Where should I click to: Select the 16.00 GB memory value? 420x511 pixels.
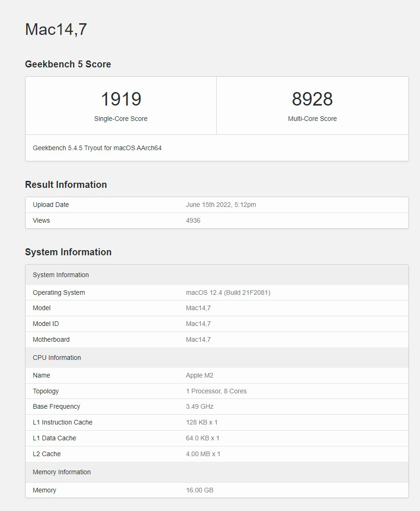200,490
